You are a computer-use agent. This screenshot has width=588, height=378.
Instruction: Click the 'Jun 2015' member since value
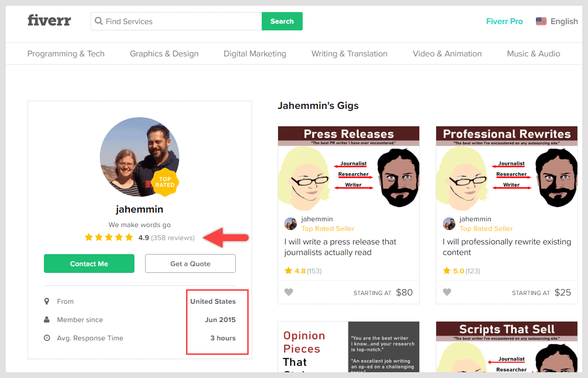220,320
